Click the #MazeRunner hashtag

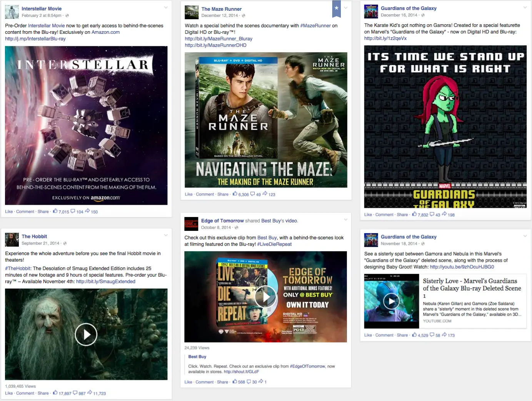tap(315, 26)
